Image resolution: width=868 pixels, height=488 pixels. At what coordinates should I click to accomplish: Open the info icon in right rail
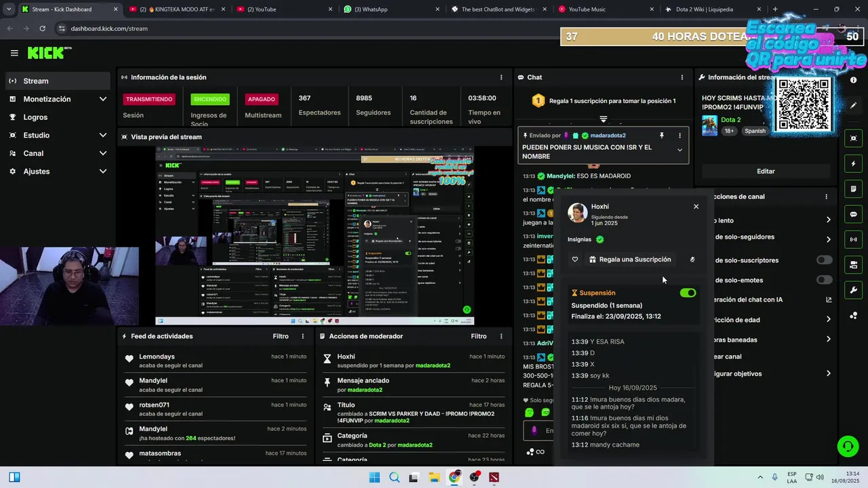(x=853, y=80)
